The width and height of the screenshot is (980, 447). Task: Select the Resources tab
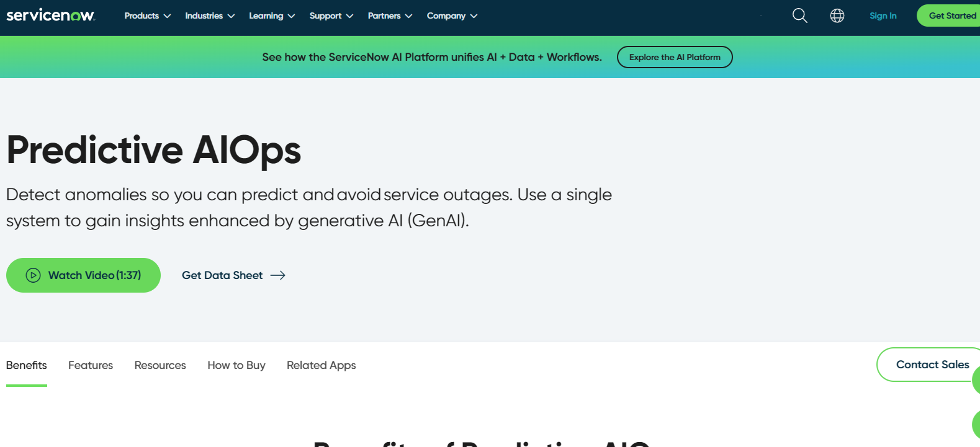[160, 365]
